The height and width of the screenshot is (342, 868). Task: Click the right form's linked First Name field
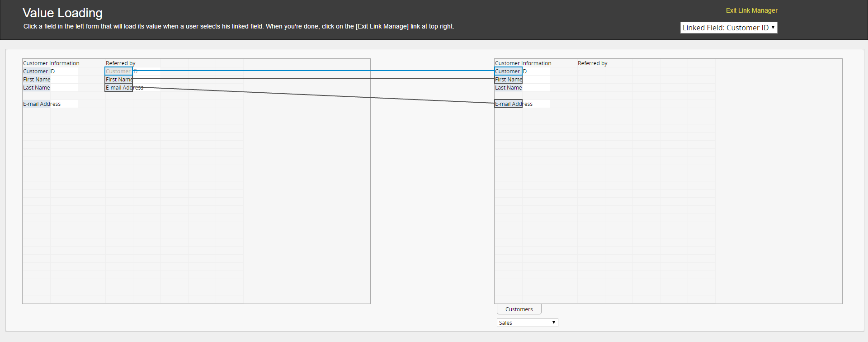(x=508, y=80)
